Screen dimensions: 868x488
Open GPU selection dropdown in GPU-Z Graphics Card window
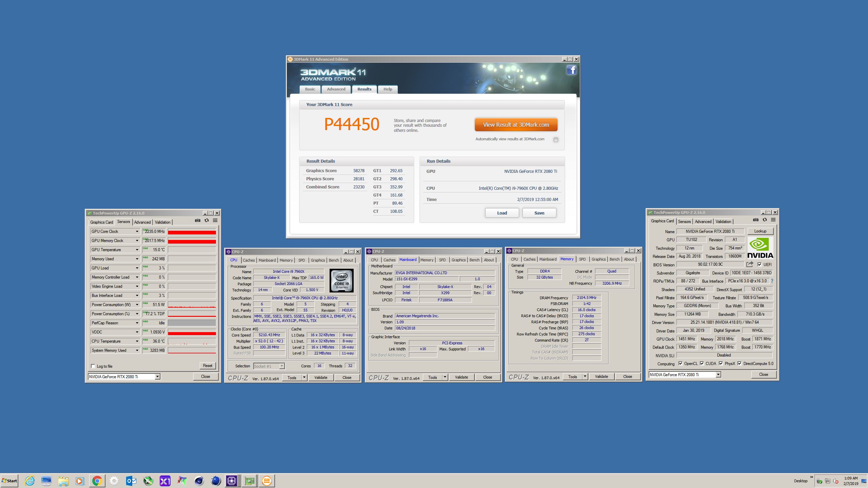pyautogui.click(x=718, y=374)
